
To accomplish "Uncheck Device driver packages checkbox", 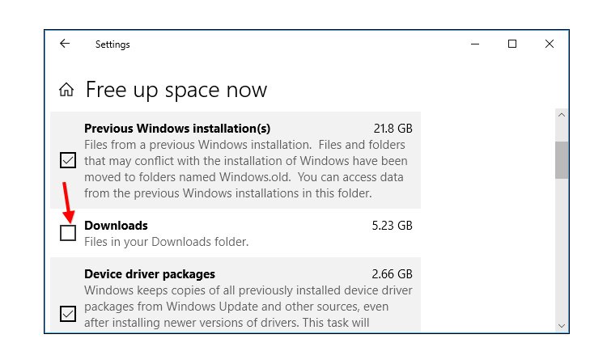I will tap(68, 313).
